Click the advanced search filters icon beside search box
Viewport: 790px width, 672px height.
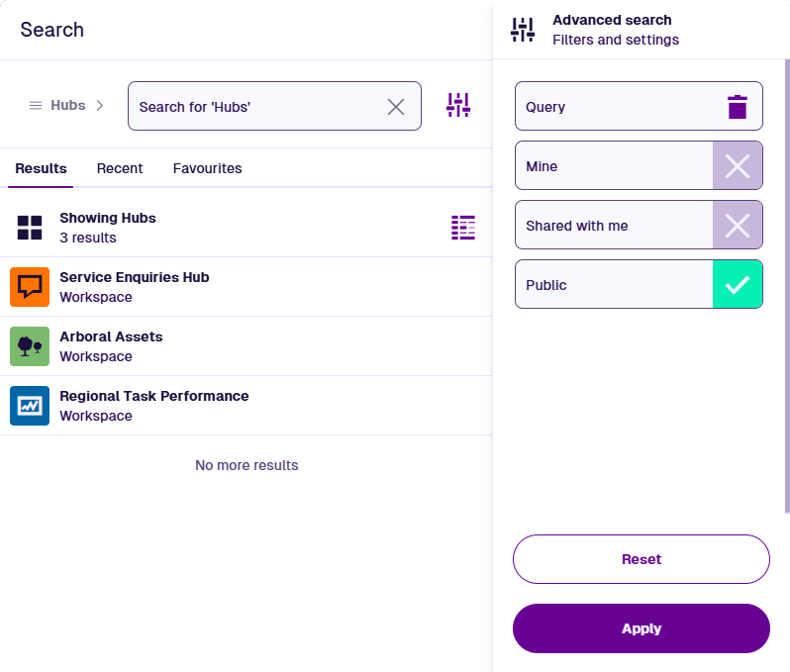point(458,105)
